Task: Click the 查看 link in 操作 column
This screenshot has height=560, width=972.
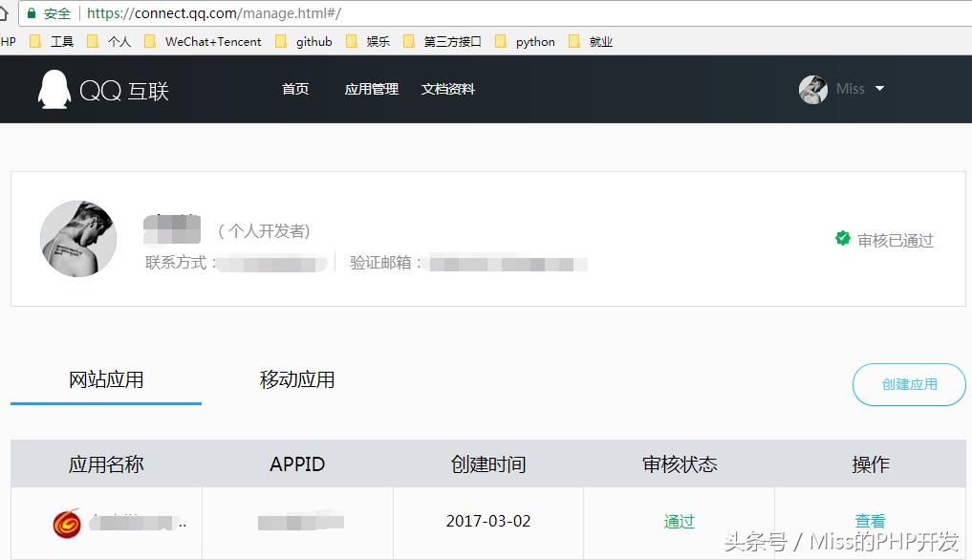Action: [870, 521]
